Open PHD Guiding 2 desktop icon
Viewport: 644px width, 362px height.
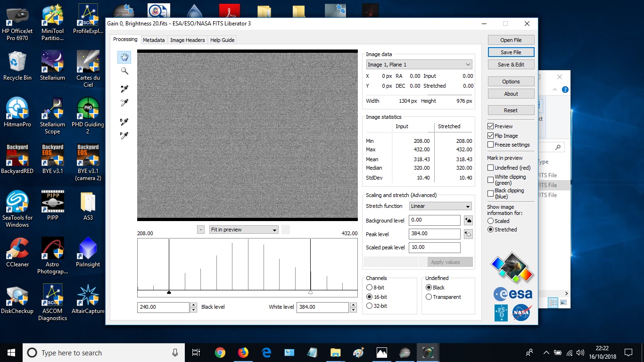(88, 116)
